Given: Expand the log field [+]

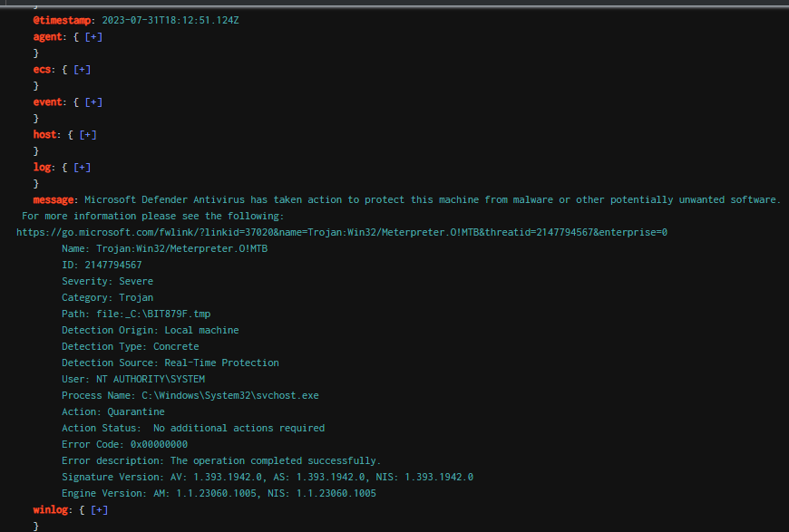Looking at the screenshot, I should 82,167.
